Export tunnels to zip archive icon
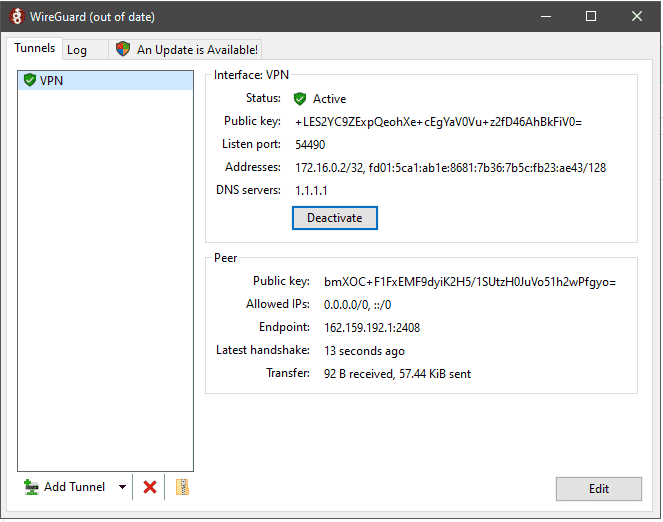This screenshot has width=663, height=522. coord(182,487)
